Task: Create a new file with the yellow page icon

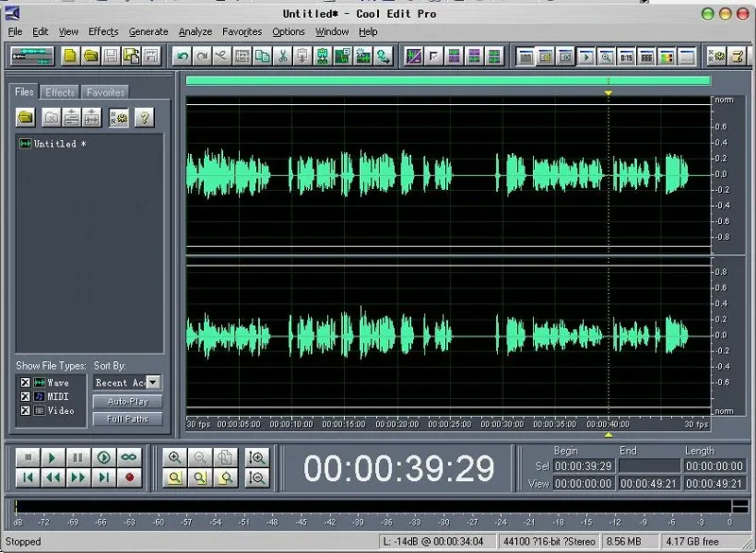Action: pyautogui.click(x=70, y=57)
